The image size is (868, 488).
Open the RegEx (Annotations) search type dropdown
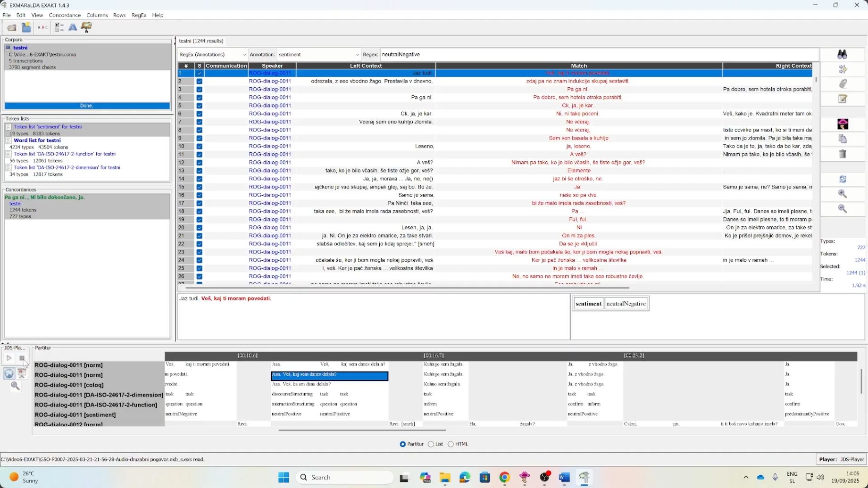coord(213,55)
